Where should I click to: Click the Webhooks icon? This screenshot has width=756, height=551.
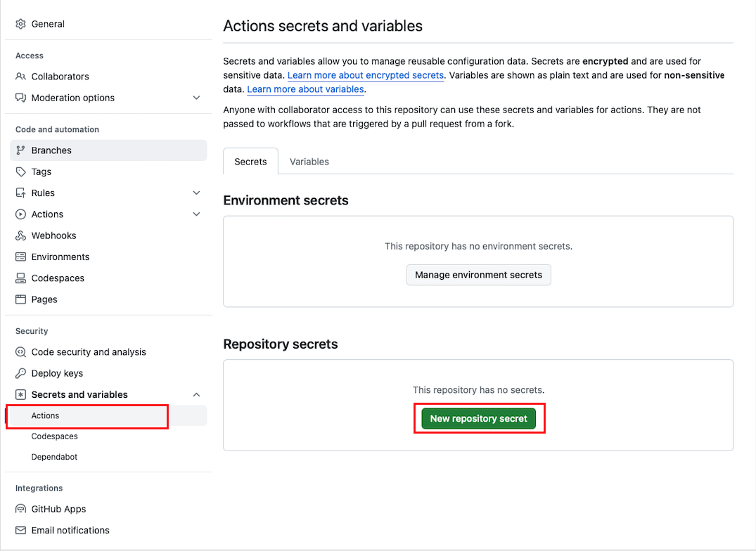coord(20,235)
